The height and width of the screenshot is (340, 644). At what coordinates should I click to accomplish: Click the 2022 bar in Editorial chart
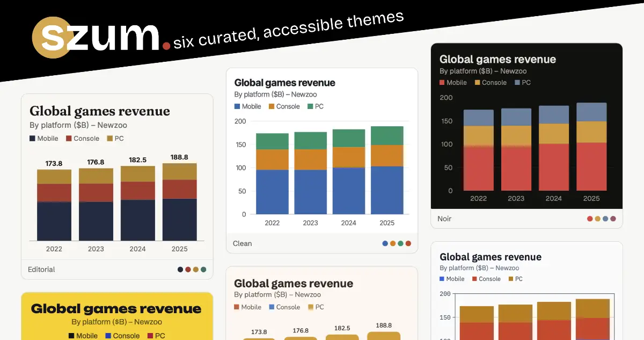click(x=54, y=205)
